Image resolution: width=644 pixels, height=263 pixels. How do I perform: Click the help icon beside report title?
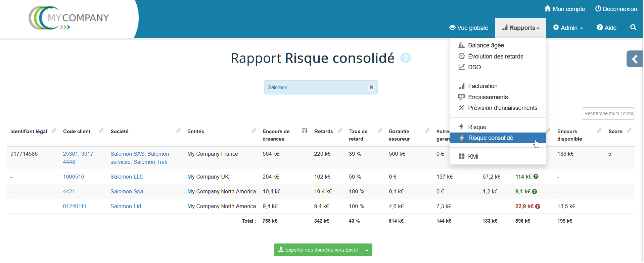tap(405, 58)
